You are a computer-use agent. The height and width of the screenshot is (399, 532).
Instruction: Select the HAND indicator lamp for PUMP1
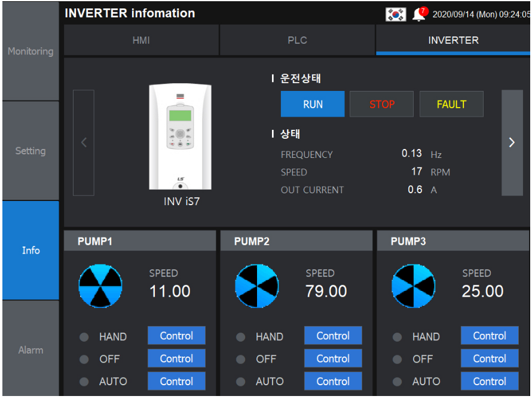point(82,336)
